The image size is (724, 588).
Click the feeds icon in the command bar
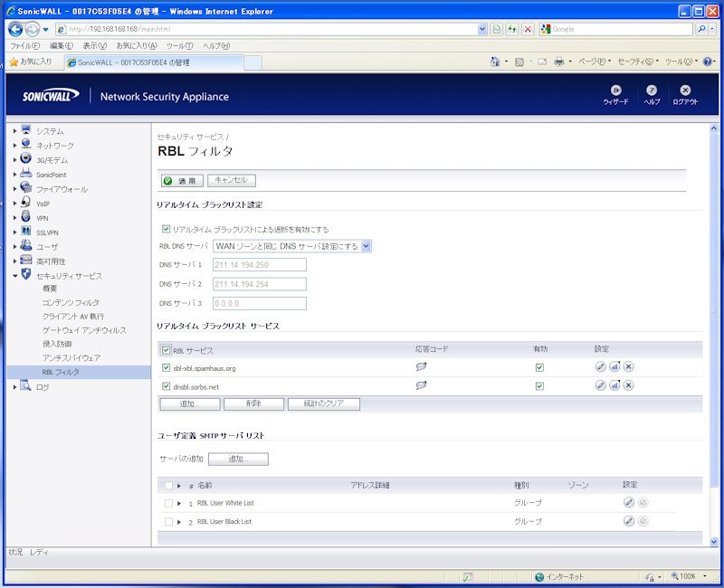(519, 62)
